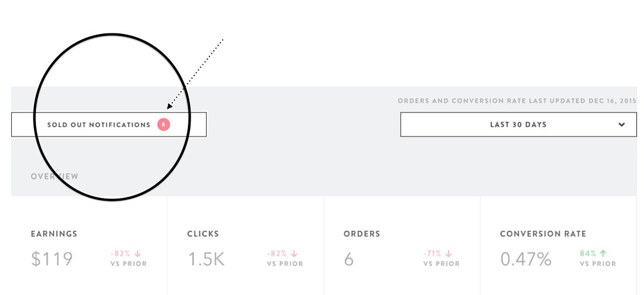
Task: Click the $119 earnings value
Action: (x=52, y=259)
